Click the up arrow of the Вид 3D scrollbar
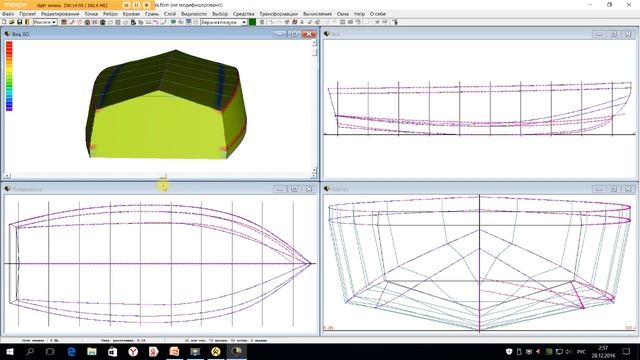Screen dimensions: 640x360 click(314, 42)
